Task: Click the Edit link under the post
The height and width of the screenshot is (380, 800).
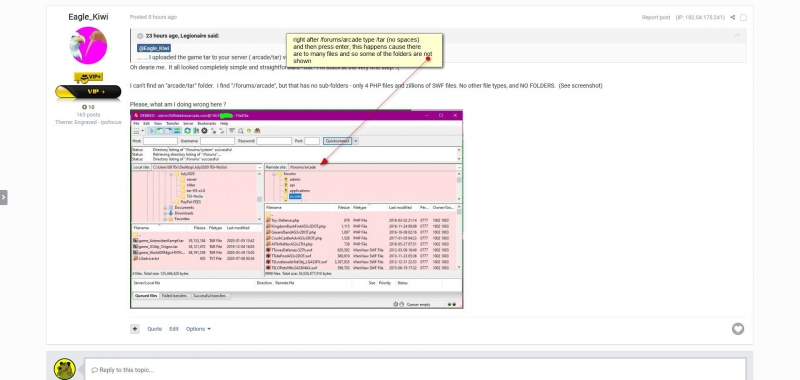Action: [174, 329]
